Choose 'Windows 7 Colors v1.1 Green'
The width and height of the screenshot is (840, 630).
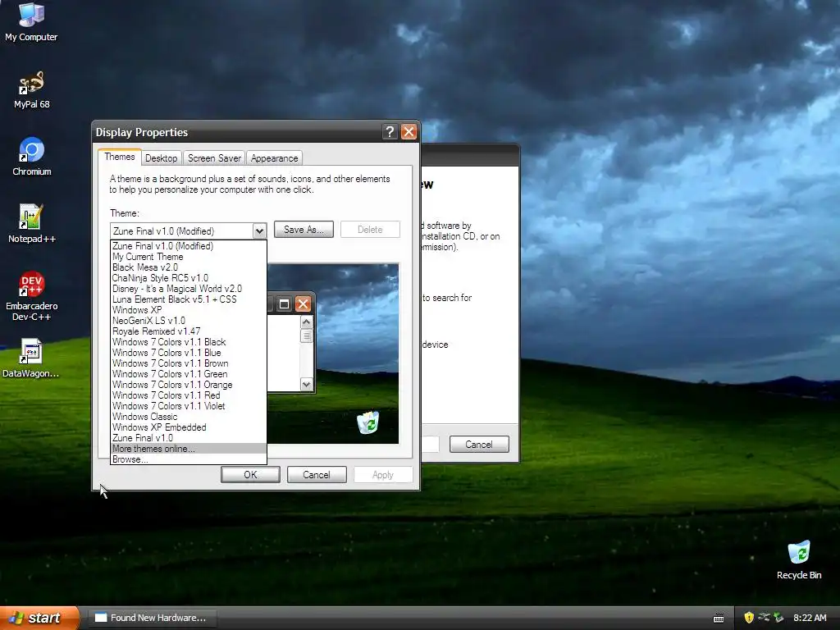188,374
